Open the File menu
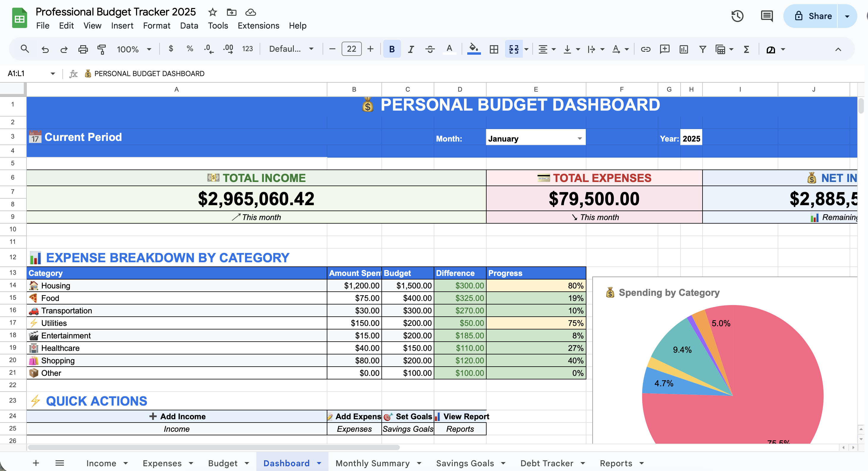The height and width of the screenshot is (471, 868). (43, 26)
